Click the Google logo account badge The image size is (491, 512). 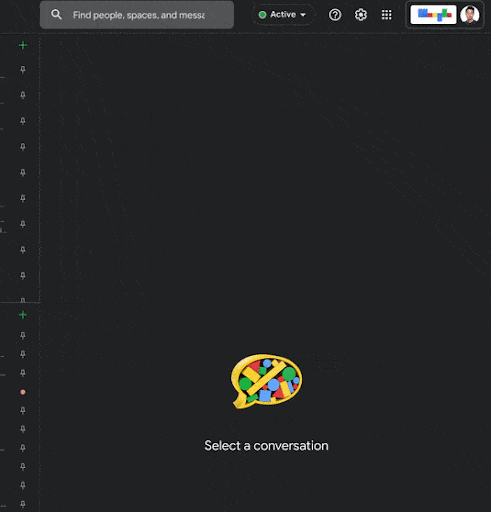pos(433,14)
